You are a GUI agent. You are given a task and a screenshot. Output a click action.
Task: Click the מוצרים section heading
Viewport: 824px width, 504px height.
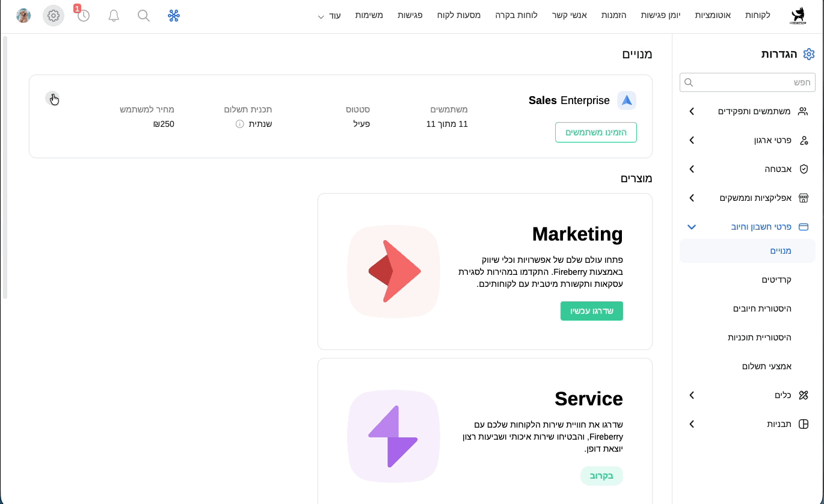636,178
